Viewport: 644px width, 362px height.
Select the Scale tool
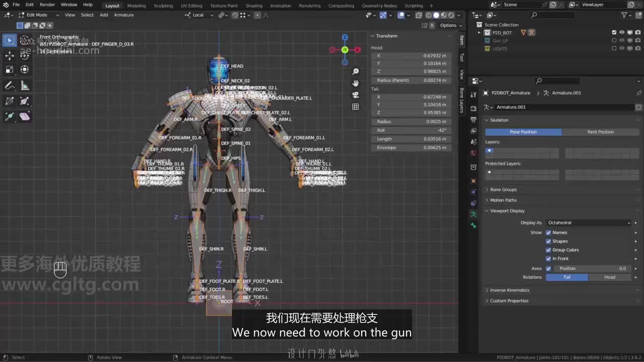click(10, 69)
